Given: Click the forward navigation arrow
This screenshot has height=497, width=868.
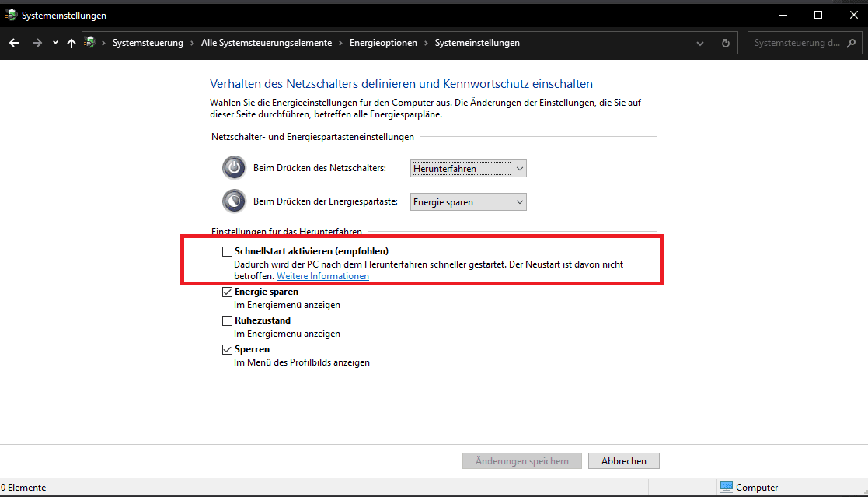Looking at the screenshot, I should click(x=37, y=43).
